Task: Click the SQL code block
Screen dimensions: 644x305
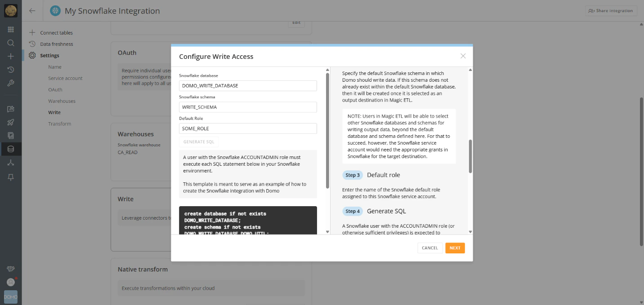Action: click(248, 220)
